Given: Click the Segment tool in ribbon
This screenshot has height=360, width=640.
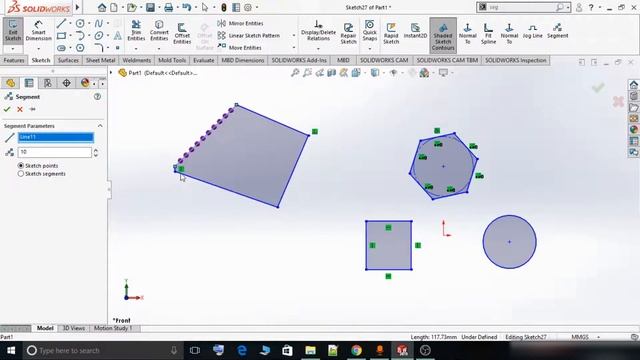Looking at the screenshot, I should click(558, 31).
